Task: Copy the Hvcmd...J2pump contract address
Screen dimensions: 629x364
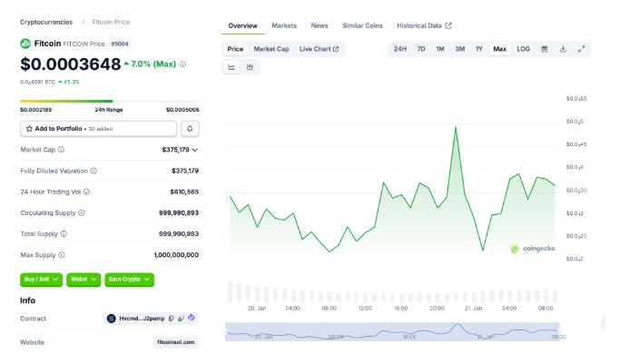Action: click(172, 319)
